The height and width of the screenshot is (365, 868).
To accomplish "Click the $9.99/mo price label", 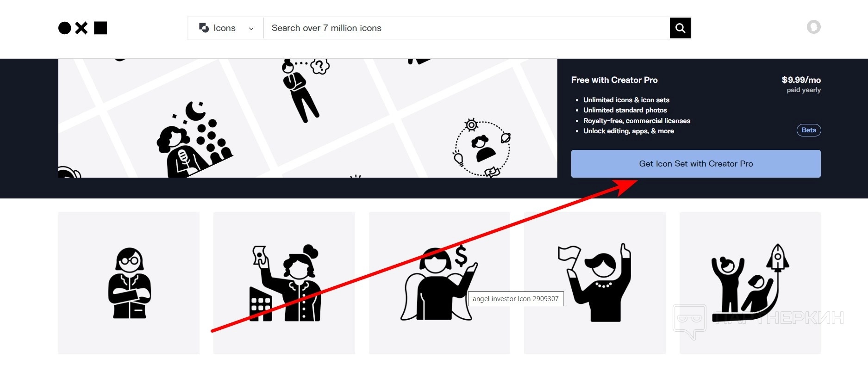I will tap(801, 80).
